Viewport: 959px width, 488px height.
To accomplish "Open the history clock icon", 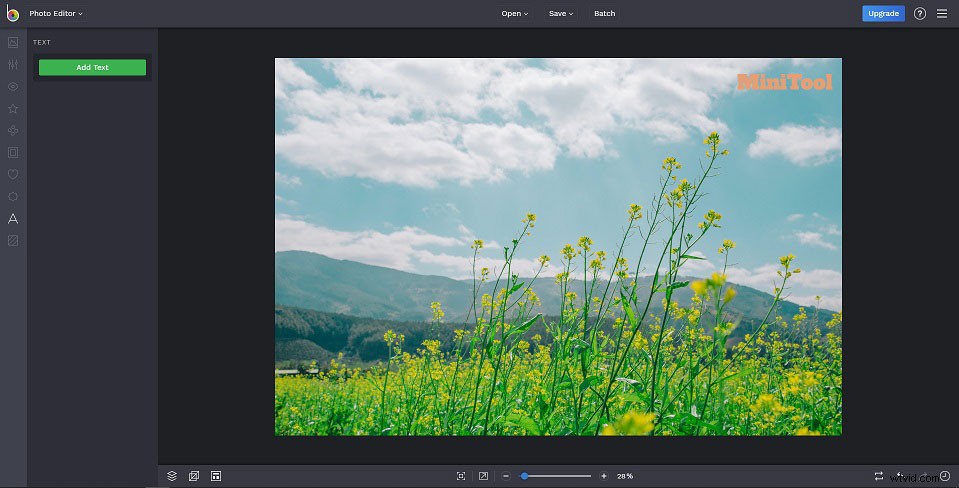I will tap(945, 476).
